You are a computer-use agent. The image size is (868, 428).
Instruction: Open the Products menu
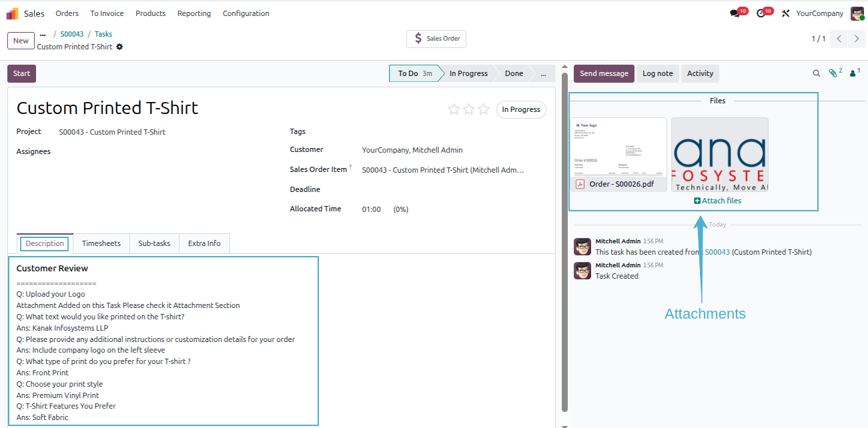(150, 13)
